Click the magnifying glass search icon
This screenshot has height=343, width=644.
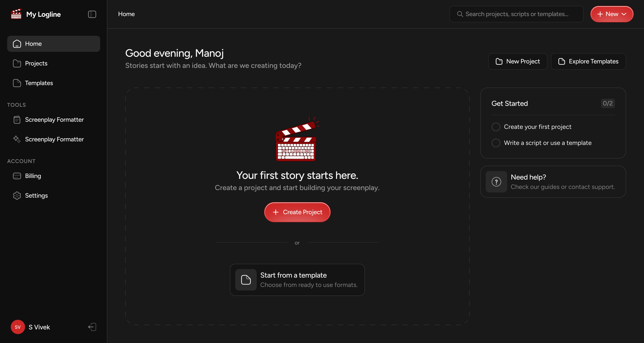pos(460,14)
